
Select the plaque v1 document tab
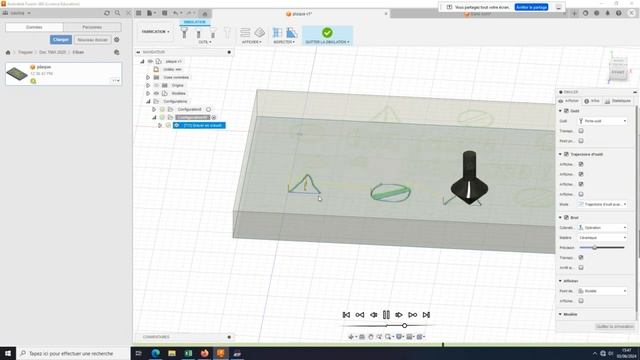(299, 14)
